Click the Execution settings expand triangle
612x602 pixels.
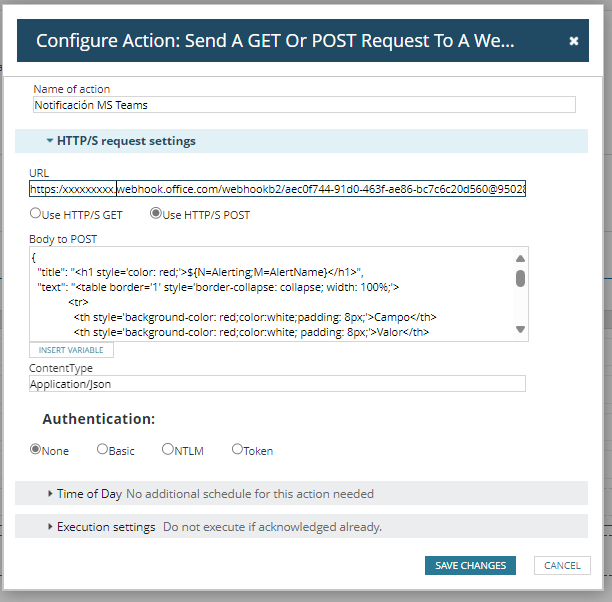point(50,527)
